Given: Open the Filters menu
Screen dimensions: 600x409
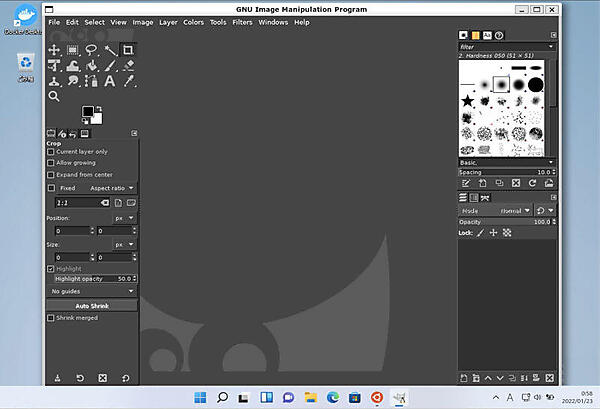Looking at the screenshot, I should (242, 22).
